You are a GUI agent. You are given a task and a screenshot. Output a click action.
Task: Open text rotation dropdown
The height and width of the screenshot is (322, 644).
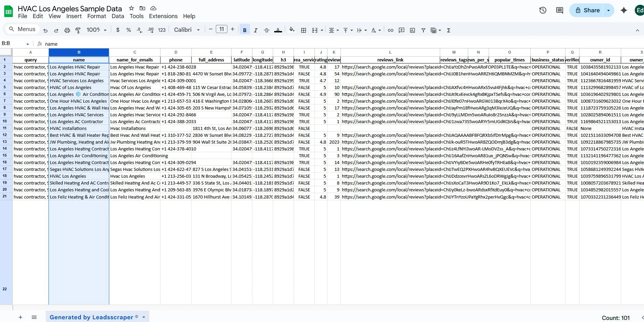point(376,30)
